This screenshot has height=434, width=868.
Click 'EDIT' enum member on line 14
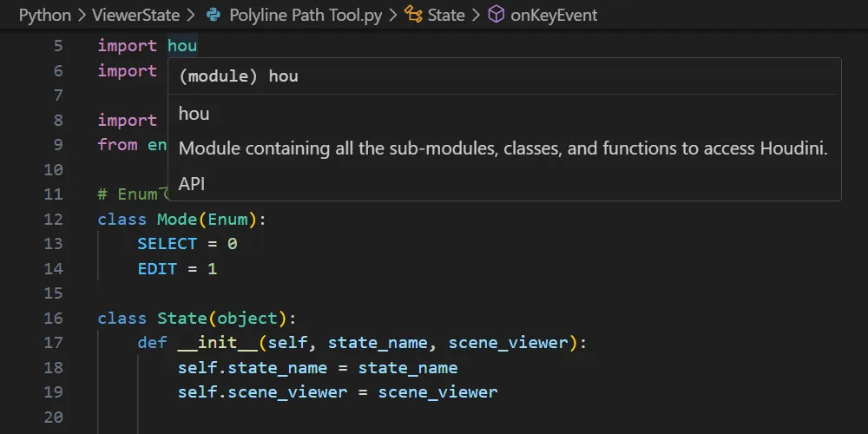pos(157,269)
